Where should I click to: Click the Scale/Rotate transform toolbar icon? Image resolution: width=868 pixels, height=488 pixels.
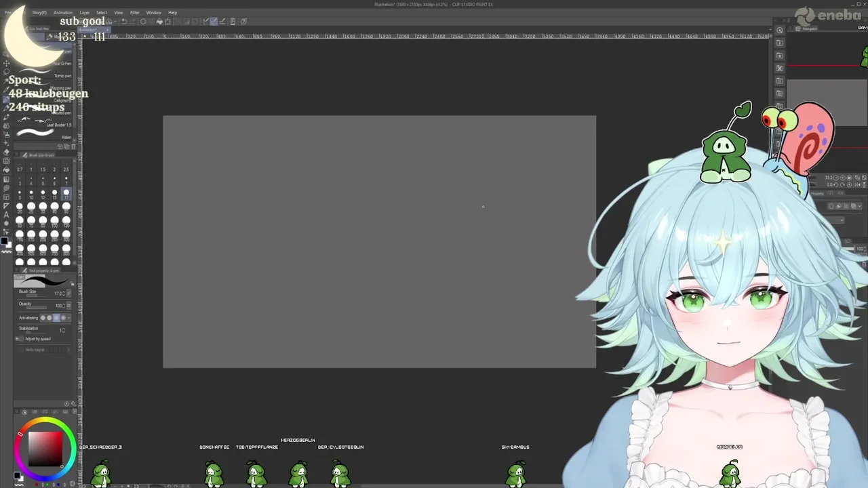click(x=168, y=21)
